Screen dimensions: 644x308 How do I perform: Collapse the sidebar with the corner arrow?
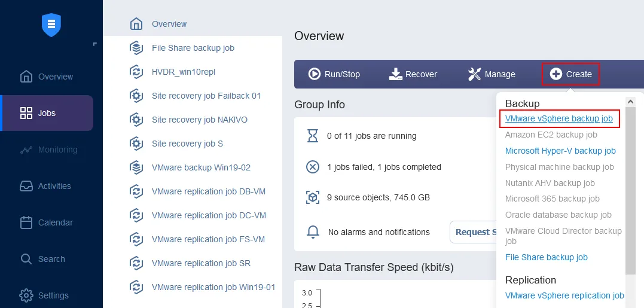pyautogui.click(x=94, y=44)
